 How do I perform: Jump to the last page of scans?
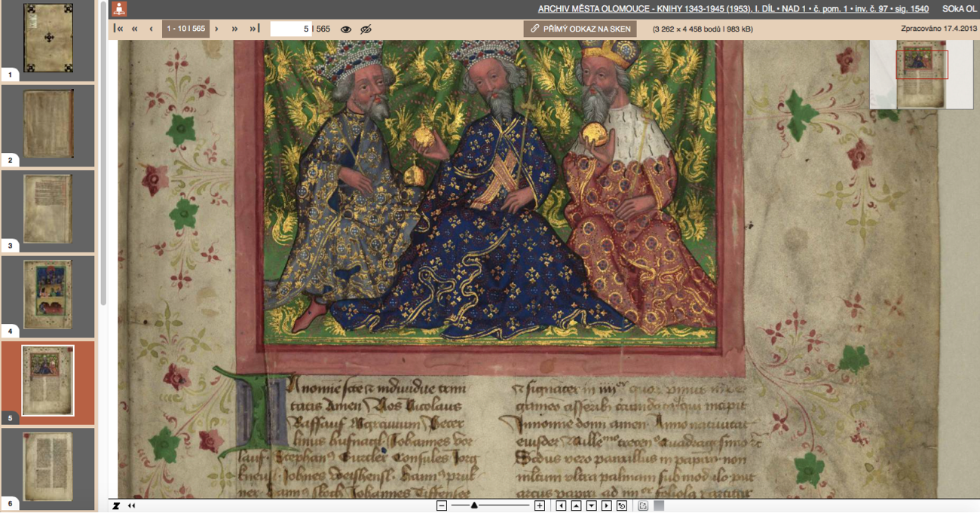pyautogui.click(x=254, y=29)
